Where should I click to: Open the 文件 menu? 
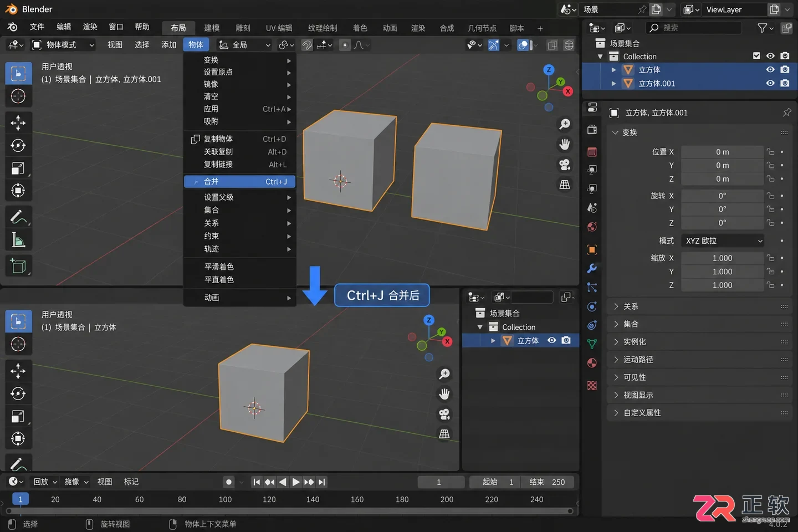[x=37, y=27]
